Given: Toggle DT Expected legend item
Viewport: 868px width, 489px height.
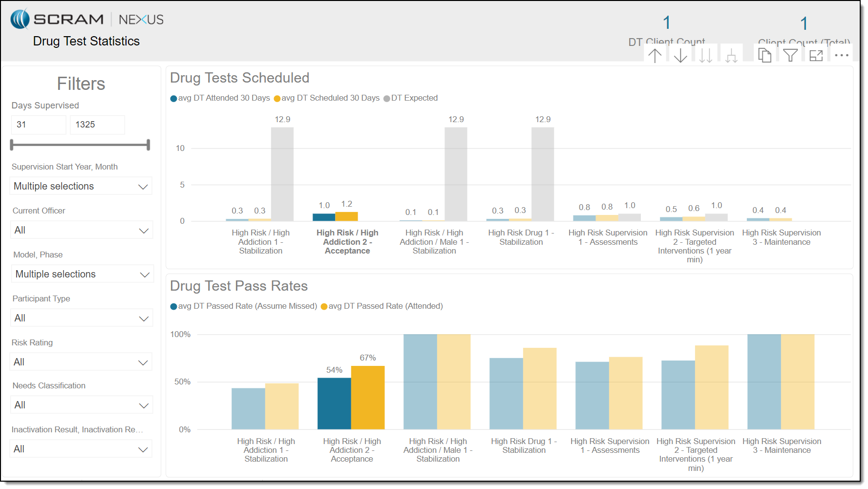Looking at the screenshot, I should pyautogui.click(x=411, y=98).
